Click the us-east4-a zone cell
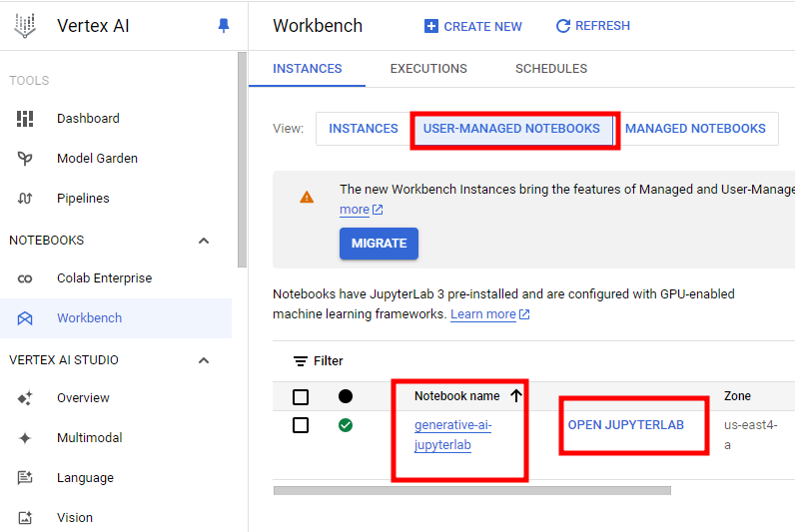 (x=750, y=435)
